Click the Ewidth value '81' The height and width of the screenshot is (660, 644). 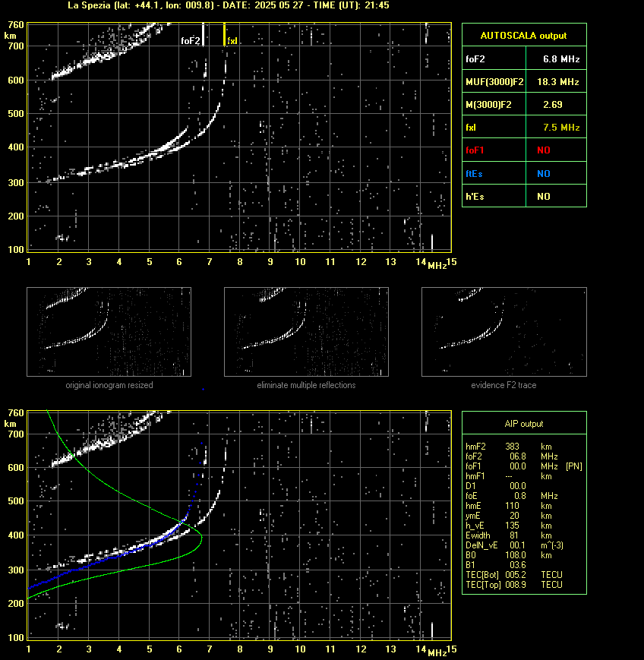(514, 536)
